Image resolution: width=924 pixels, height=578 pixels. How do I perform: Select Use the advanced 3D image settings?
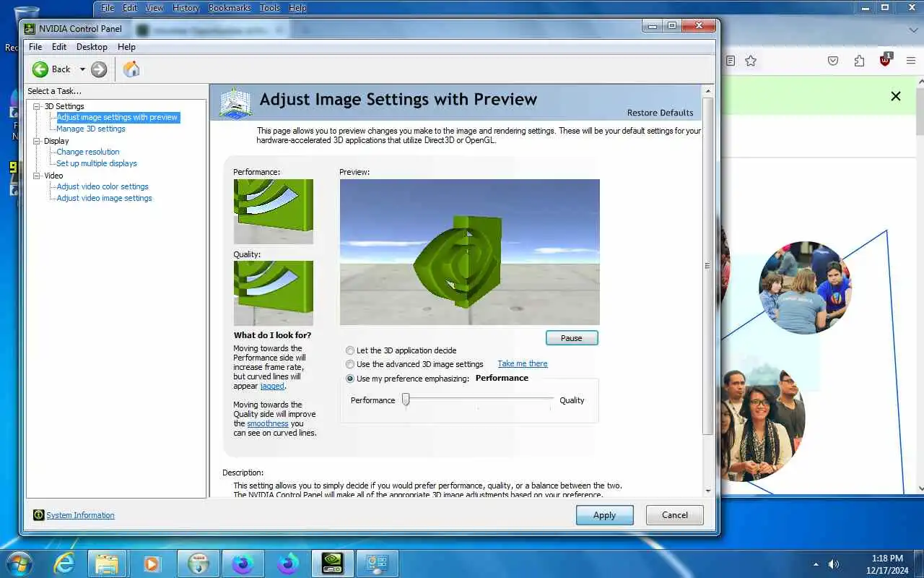(350, 364)
